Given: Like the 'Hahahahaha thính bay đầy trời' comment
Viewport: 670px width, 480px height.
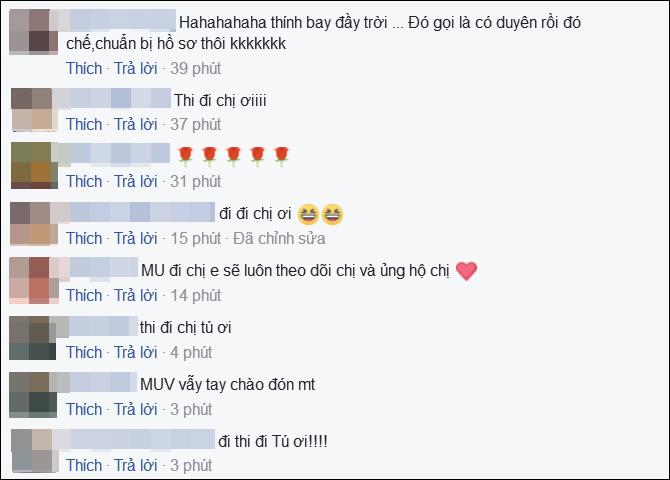Looking at the screenshot, I should [x=84, y=68].
